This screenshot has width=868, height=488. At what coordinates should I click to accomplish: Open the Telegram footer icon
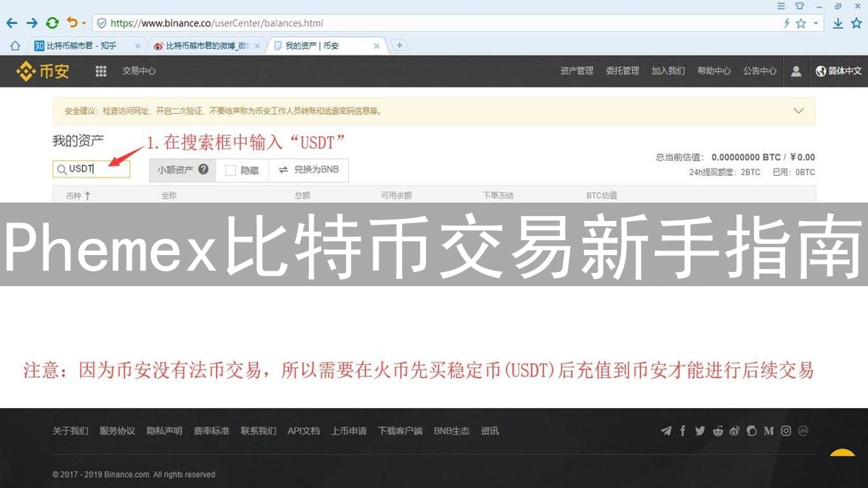(666, 431)
